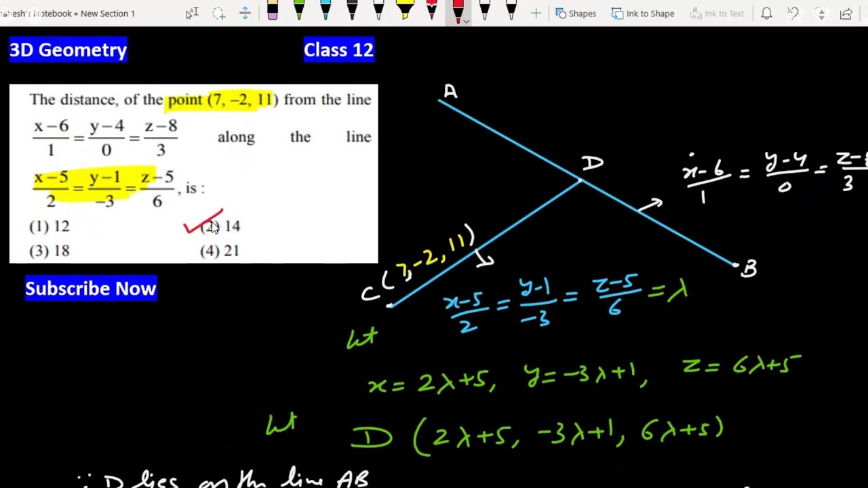
Task: Select the light blue pen
Action: tap(325, 11)
